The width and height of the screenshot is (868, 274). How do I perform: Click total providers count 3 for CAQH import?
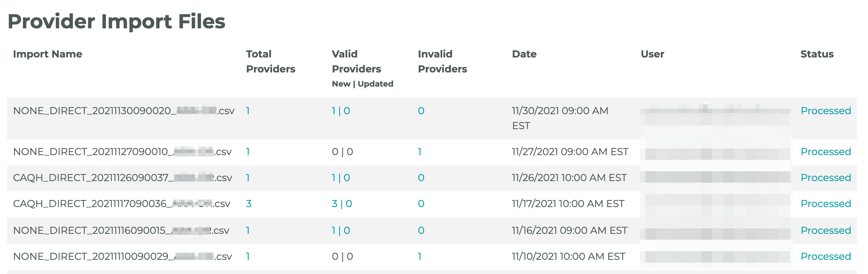click(x=249, y=204)
